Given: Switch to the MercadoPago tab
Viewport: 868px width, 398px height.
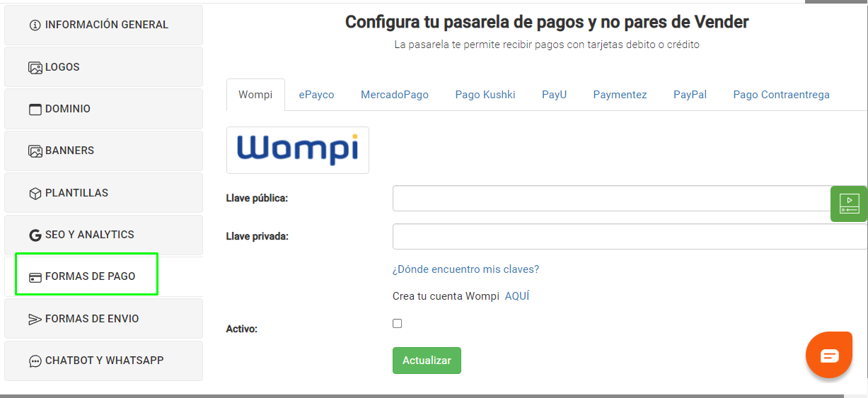Looking at the screenshot, I should click(395, 95).
